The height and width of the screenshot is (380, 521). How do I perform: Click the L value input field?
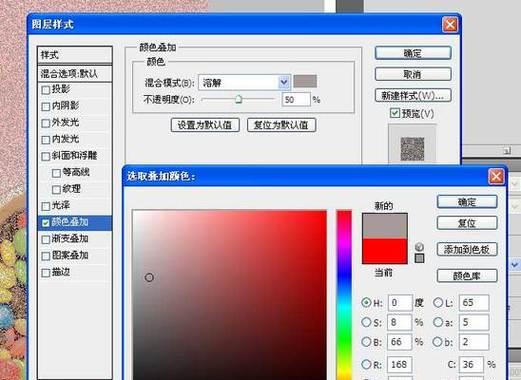(474, 303)
